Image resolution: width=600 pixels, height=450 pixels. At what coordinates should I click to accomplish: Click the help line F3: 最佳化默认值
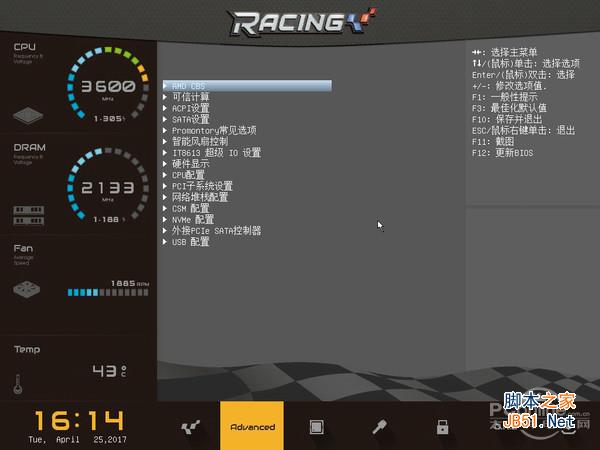point(509,108)
